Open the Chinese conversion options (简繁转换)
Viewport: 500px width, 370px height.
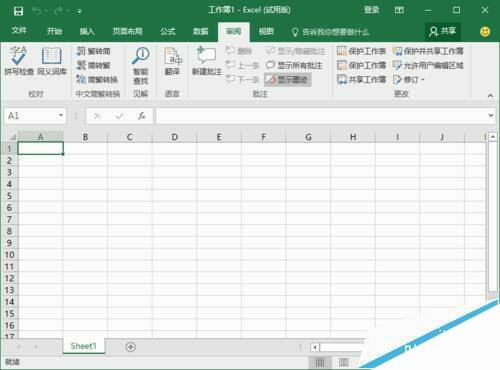point(97,79)
